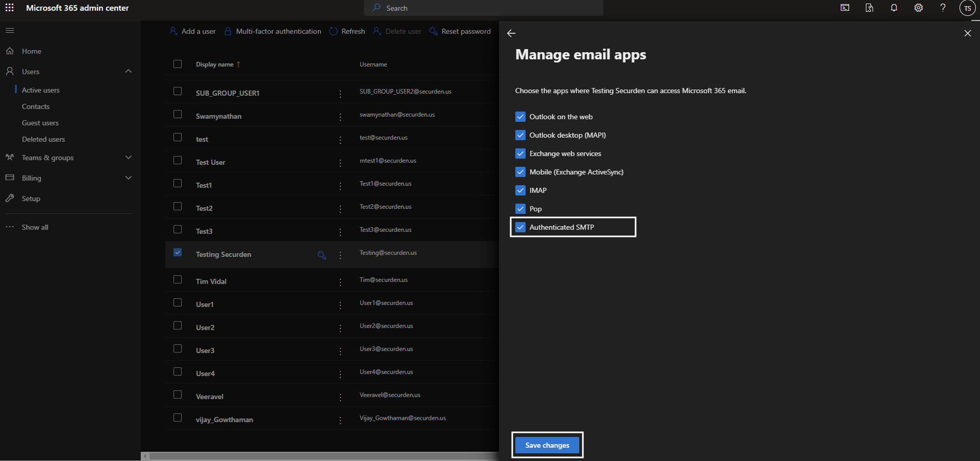Click the Username column header

point(373,64)
